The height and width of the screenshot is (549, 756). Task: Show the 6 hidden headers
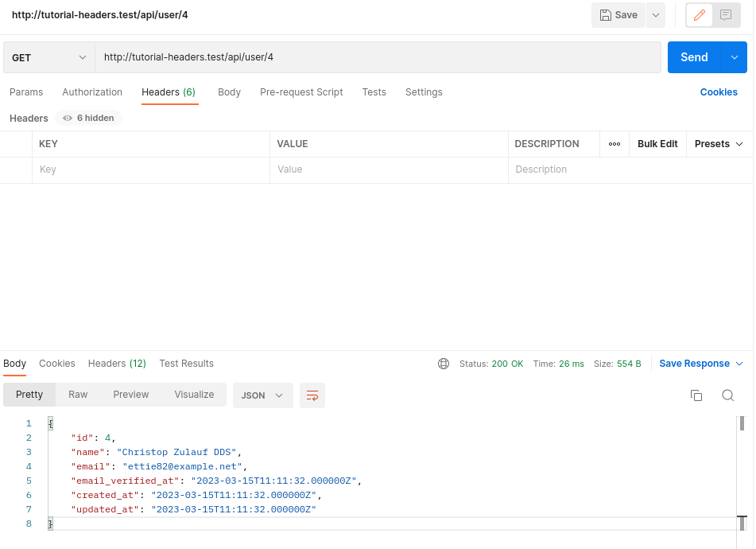click(88, 118)
